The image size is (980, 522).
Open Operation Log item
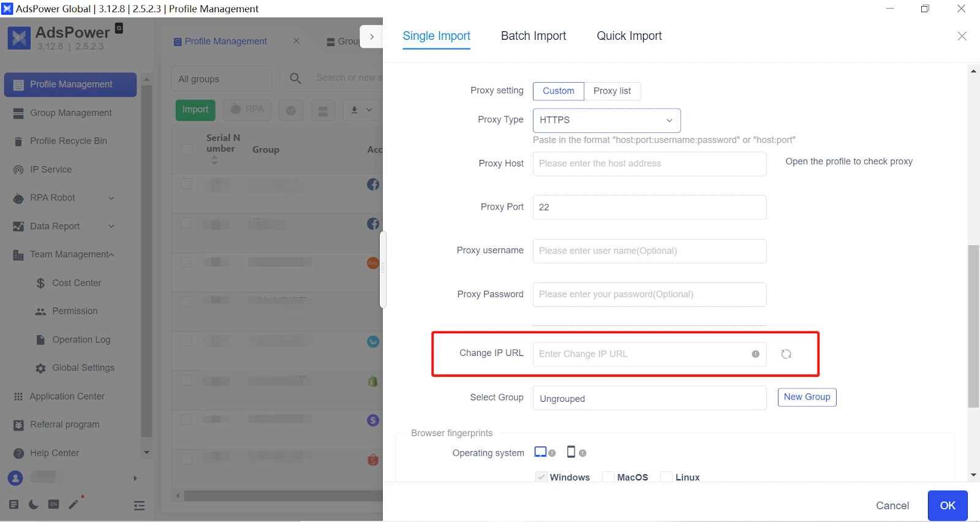point(73,340)
